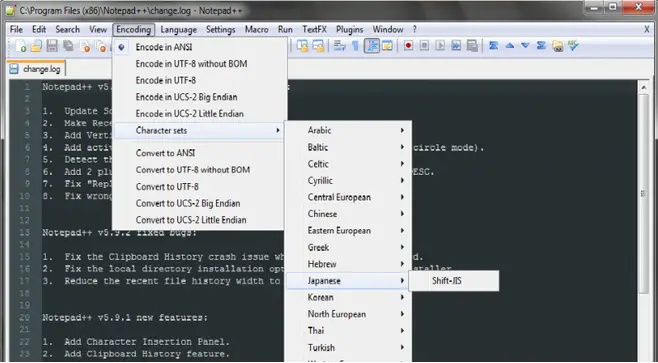Expand the Central European submenu

tap(348, 197)
